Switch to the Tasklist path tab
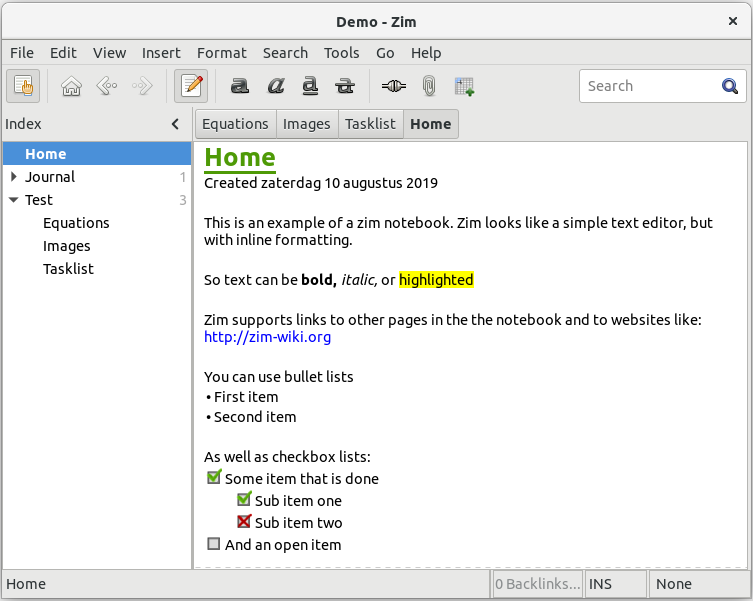The height and width of the screenshot is (601, 753). pos(370,124)
